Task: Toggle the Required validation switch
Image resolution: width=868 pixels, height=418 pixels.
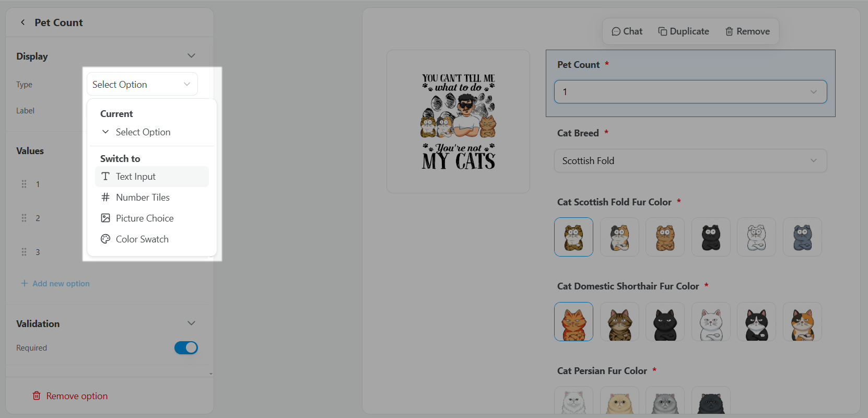Action: (x=186, y=347)
